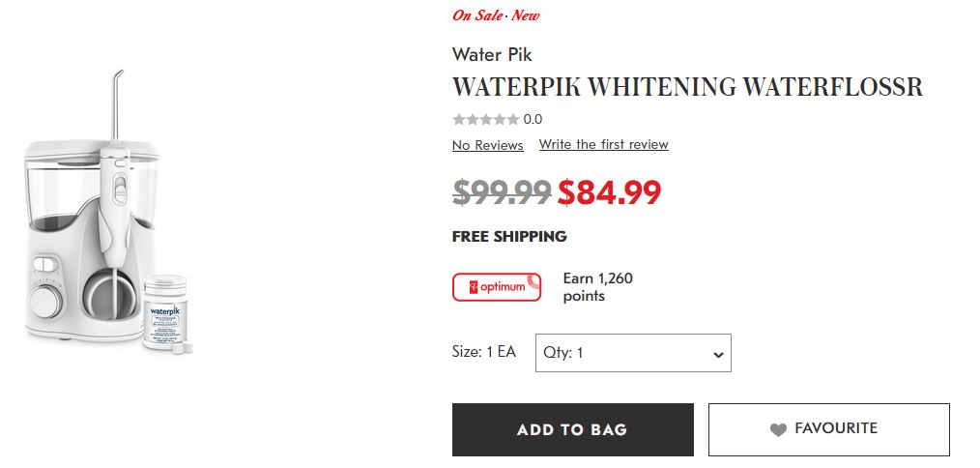Click the Waterpik Whitening Waterflossr title
Viewport: 980px width, 468px height.
687,87
